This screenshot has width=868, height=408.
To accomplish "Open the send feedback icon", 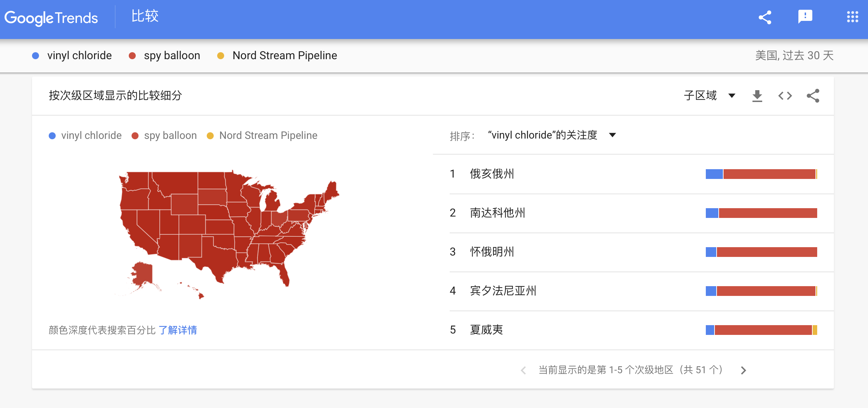I will coord(805,17).
